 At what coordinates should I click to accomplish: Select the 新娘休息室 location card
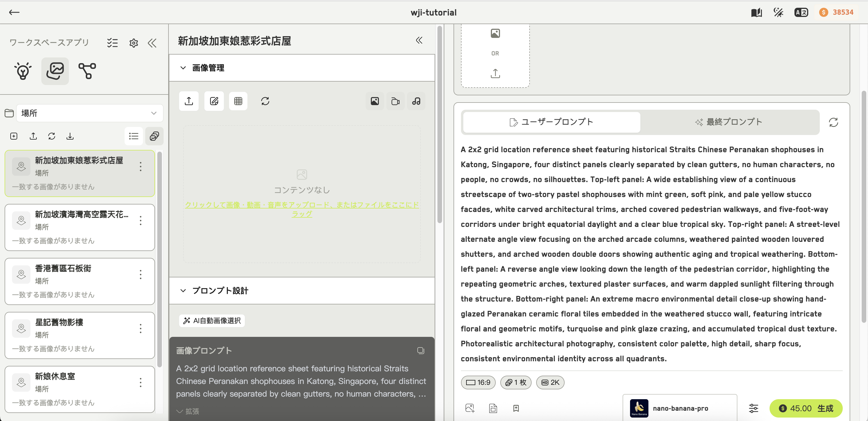[80, 389]
